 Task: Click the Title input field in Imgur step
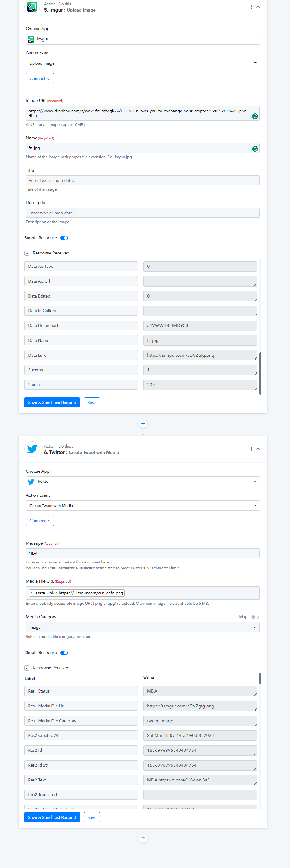[x=143, y=181]
